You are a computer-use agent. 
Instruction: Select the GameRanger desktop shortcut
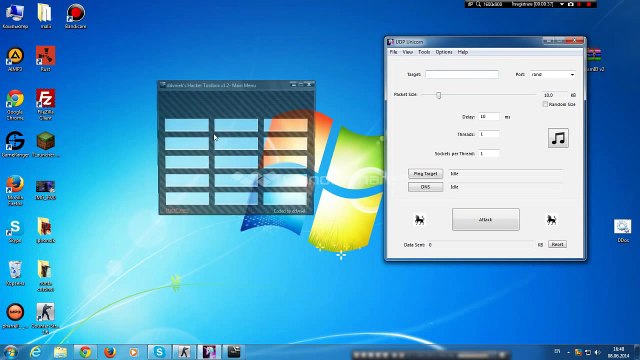click(x=15, y=145)
